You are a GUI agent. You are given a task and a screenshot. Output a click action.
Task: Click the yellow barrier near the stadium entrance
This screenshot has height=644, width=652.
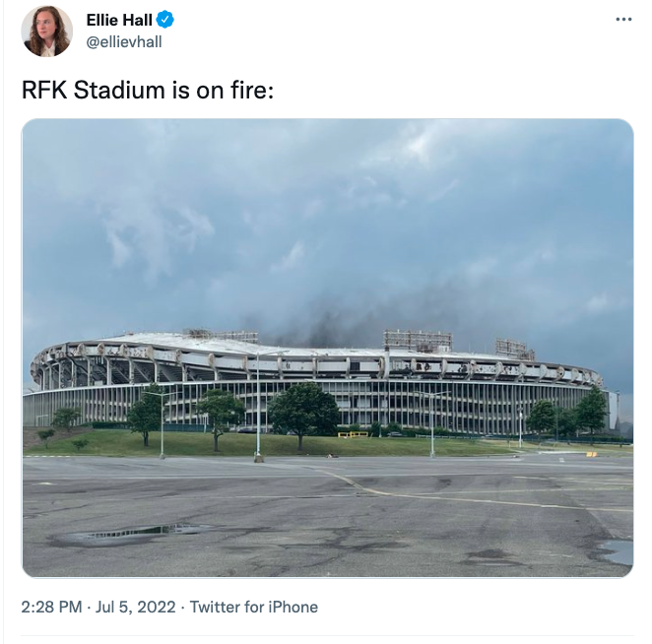tap(352, 433)
